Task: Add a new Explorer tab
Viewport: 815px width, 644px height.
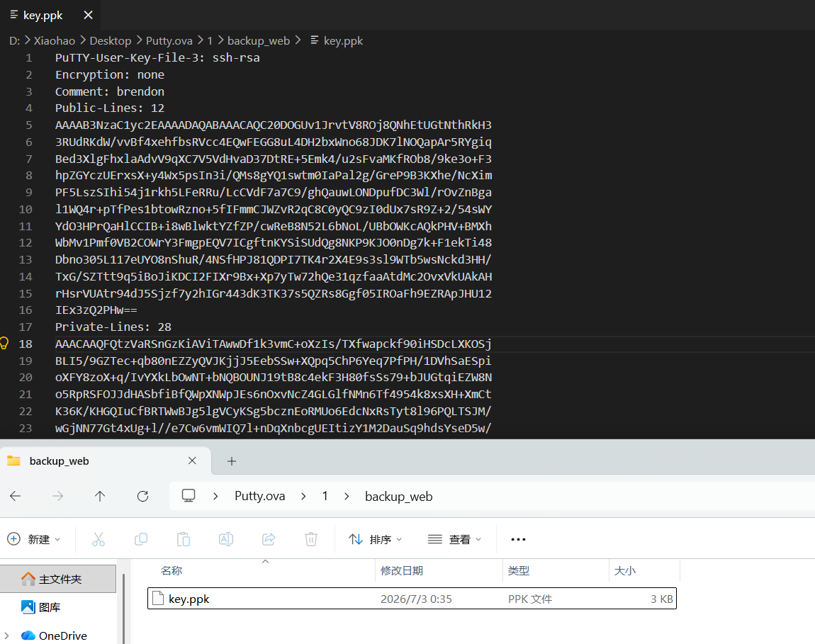Action: pos(232,461)
